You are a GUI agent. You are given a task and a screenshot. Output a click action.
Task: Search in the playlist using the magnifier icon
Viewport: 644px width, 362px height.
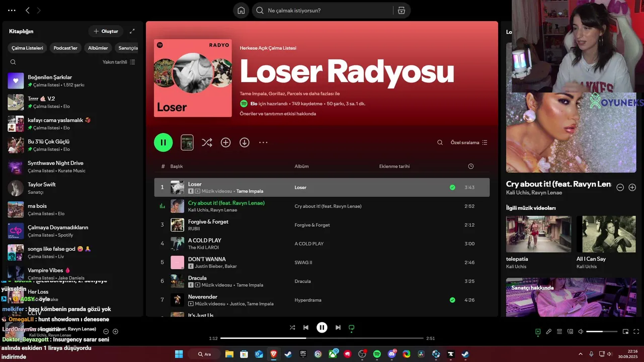[x=440, y=143]
